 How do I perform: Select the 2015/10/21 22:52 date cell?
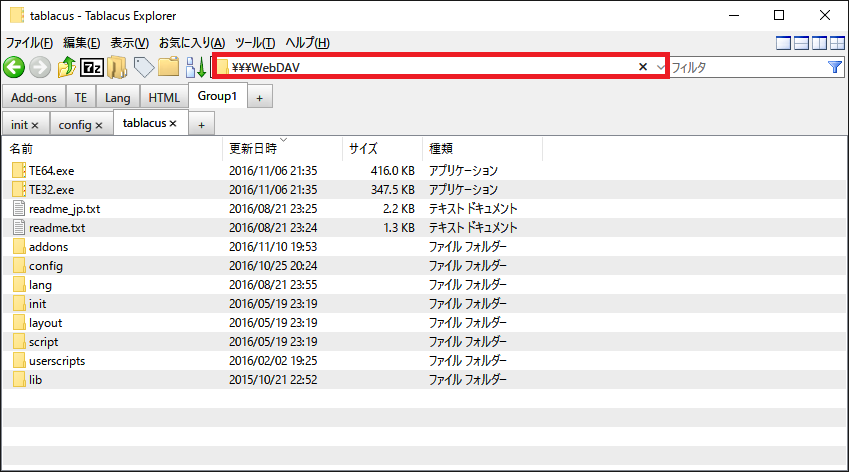(x=273, y=379)
